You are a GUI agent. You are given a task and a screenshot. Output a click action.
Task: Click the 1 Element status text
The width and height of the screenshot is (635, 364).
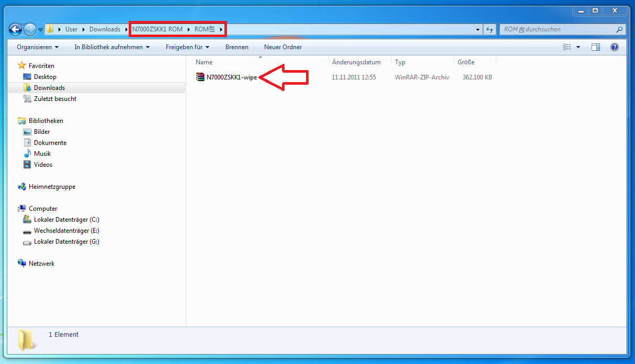coord(63,335)
